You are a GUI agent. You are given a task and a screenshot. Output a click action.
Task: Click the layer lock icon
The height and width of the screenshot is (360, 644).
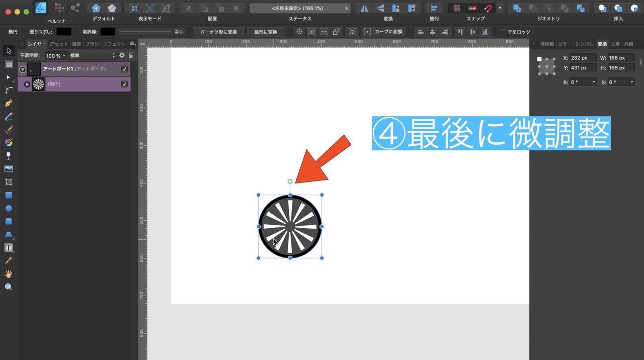click(131, 55)
